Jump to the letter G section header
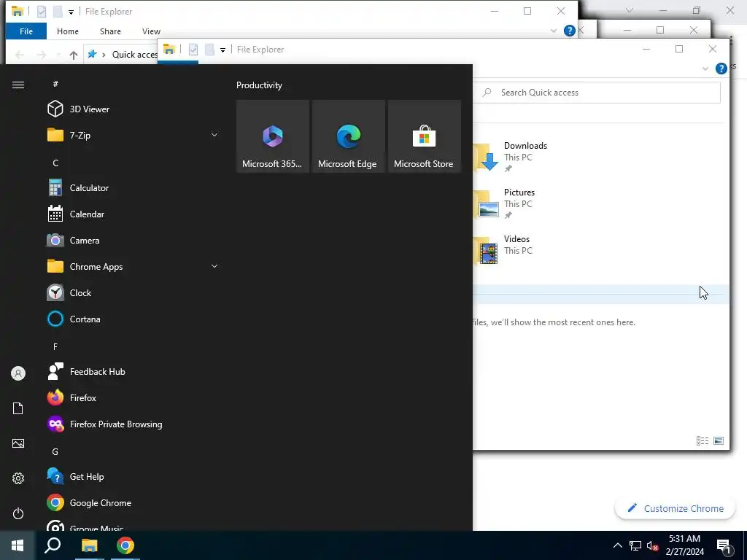 55,451
